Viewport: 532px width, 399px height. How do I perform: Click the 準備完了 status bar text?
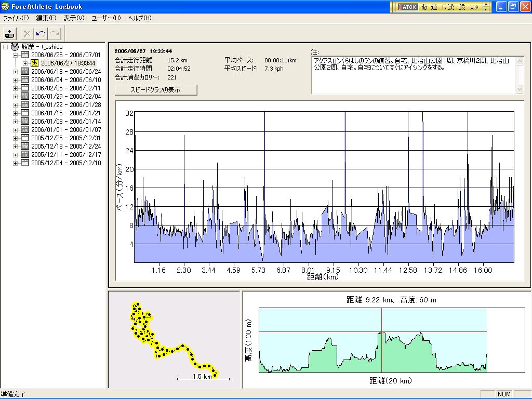tap(14, 394)
